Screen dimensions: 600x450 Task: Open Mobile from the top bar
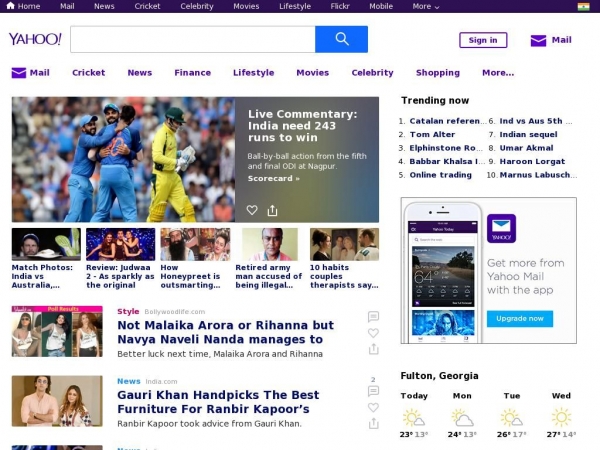381,6
